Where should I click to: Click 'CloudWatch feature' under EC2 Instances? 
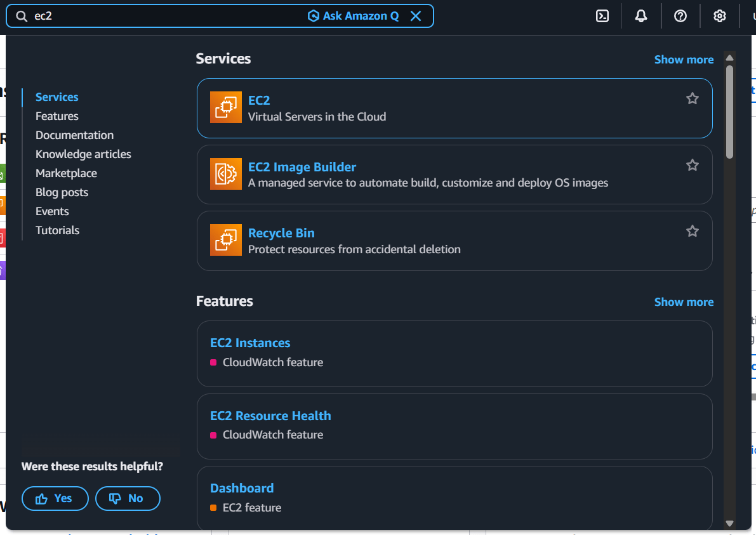point(273,362)
